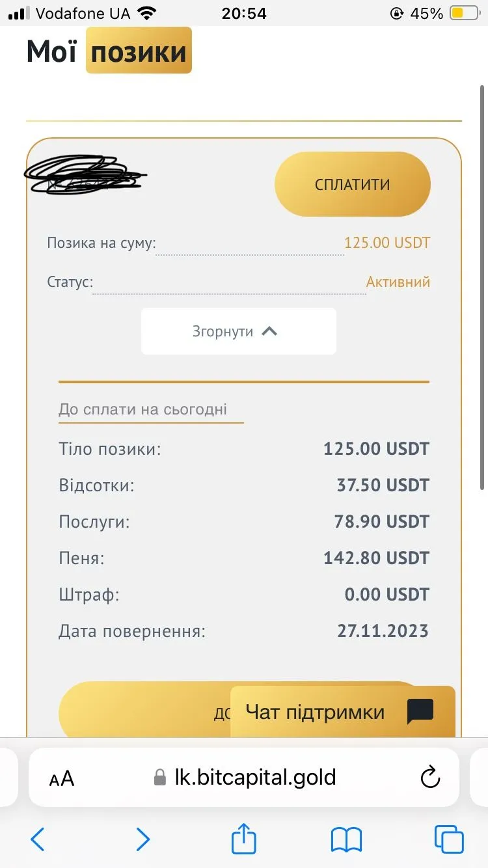Image resolution: width=488 pixels, height=868 pixels.
Task: Show open Safari tabs icon
Action: pyautogui.click(x=449, y=839)
